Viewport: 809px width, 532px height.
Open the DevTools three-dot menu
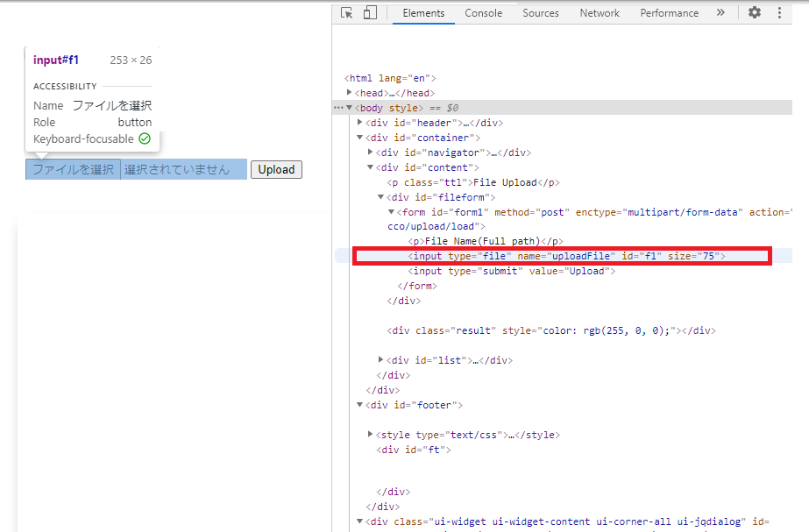(x=779, y=13)
